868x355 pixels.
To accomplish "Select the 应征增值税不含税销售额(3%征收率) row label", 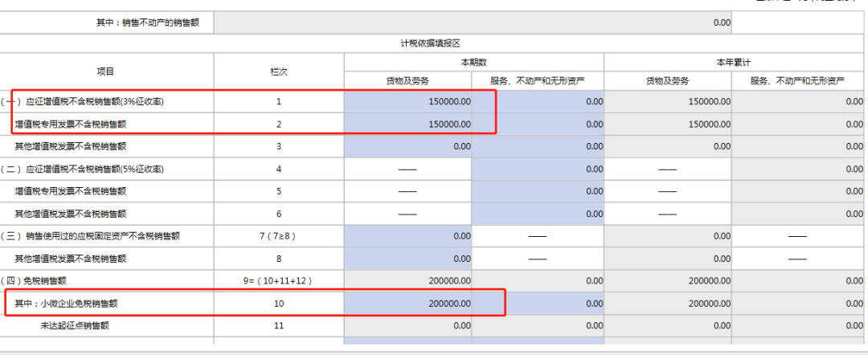I will click(x=95, y=102).
